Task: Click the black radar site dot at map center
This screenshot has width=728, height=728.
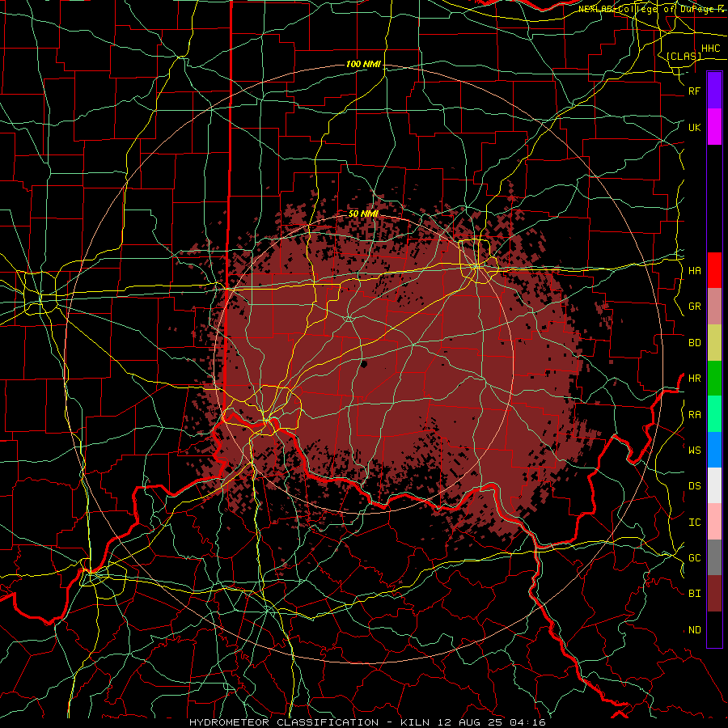Action: (364, 364)
